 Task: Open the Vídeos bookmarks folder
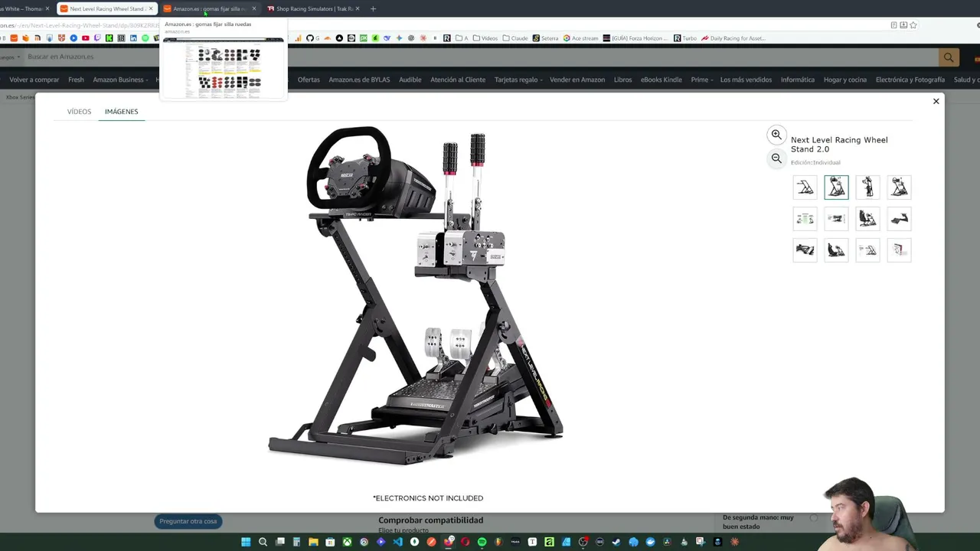pyautogui.click(x=485, y=38)
